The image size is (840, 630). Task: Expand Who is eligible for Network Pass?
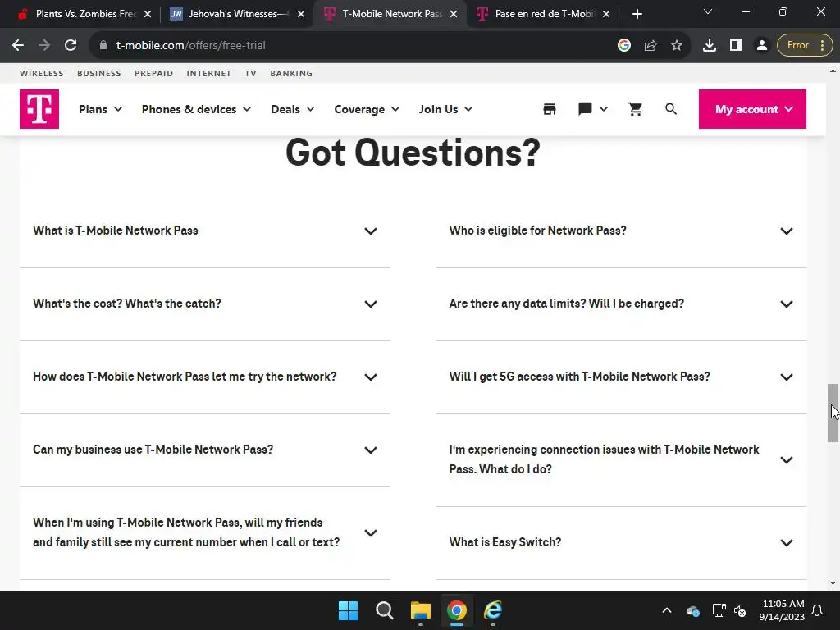622,231
